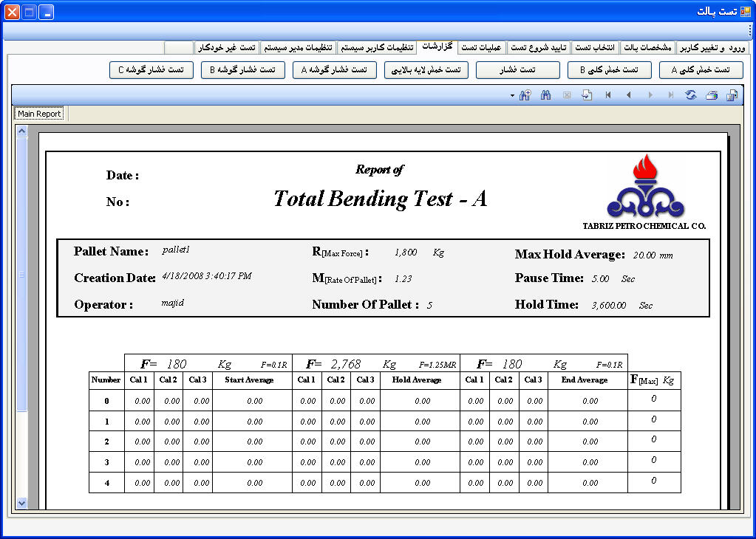The height and width of the screenshot is (539, 756).
Task: Click the تست فشار گوشه C button
Action: click(151, 70)
